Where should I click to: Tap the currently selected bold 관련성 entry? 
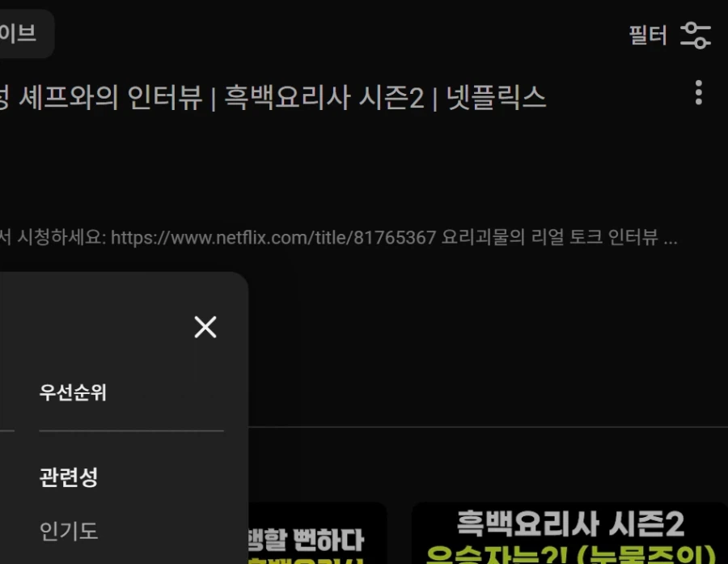(69, 477)
